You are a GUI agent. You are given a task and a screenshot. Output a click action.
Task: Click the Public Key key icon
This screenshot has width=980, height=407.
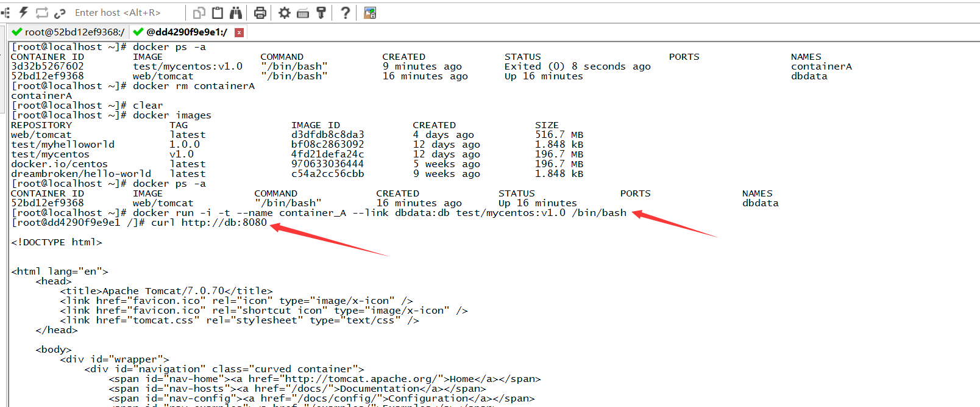(x=321, y=12)
